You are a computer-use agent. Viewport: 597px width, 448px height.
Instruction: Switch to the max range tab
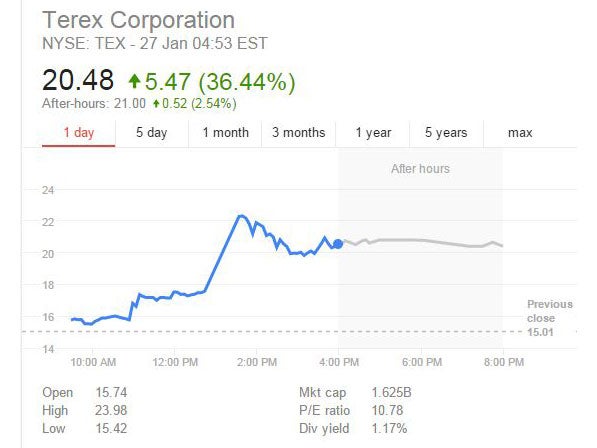(x=520, y=133)
